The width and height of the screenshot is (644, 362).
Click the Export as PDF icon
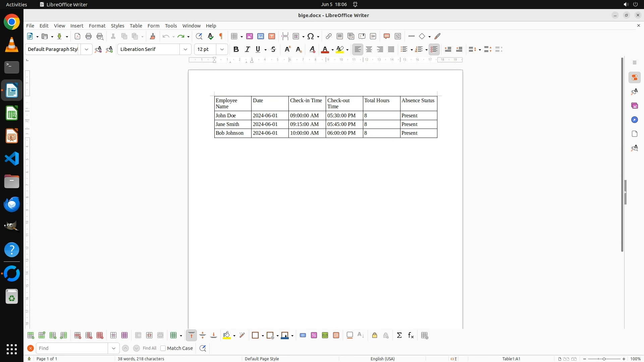pyautogui.click(x=77, y=36)
